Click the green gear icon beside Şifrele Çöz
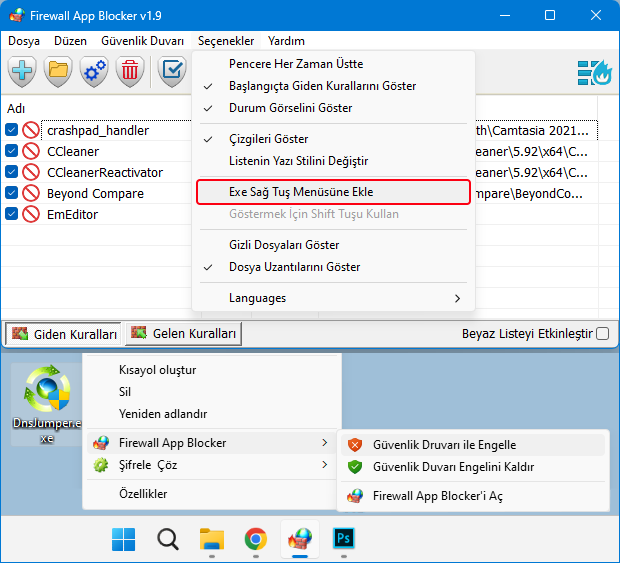Image resolution: width=620 pixels, height=563 pixels. pos(101,465)
